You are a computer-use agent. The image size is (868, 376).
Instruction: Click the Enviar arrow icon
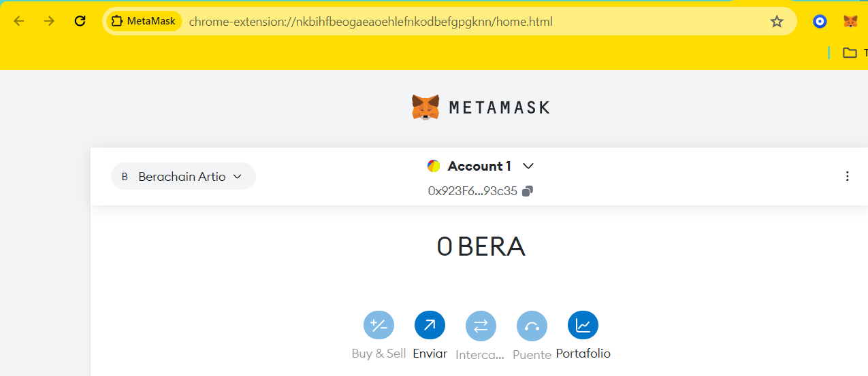coord(430,326)
